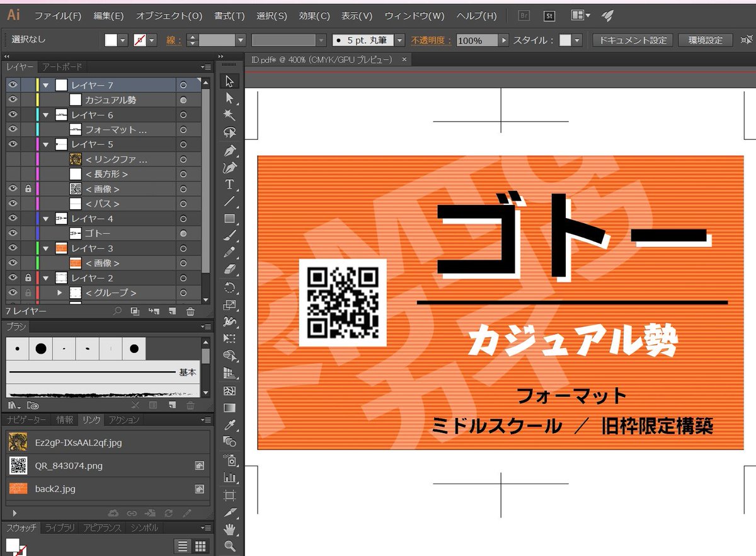756x556 pixels.
Task: Select the Curvature tool
Action: click(x=229, y=168)
